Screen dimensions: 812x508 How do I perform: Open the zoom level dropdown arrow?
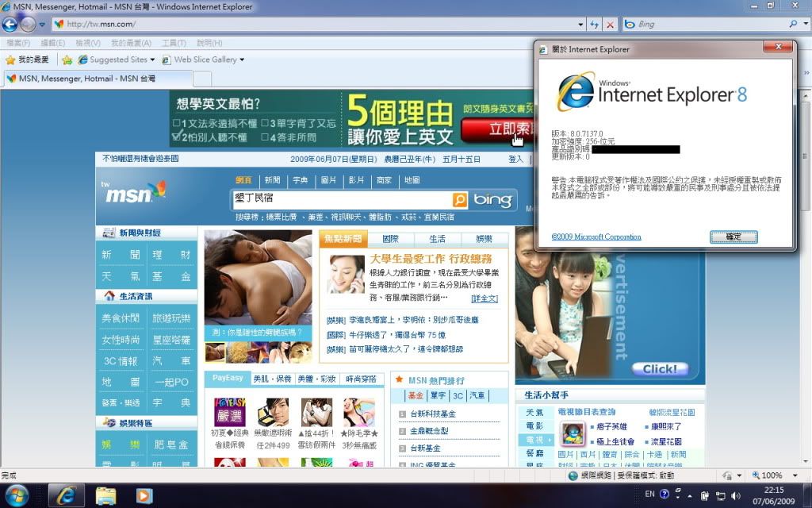(795, 475)
